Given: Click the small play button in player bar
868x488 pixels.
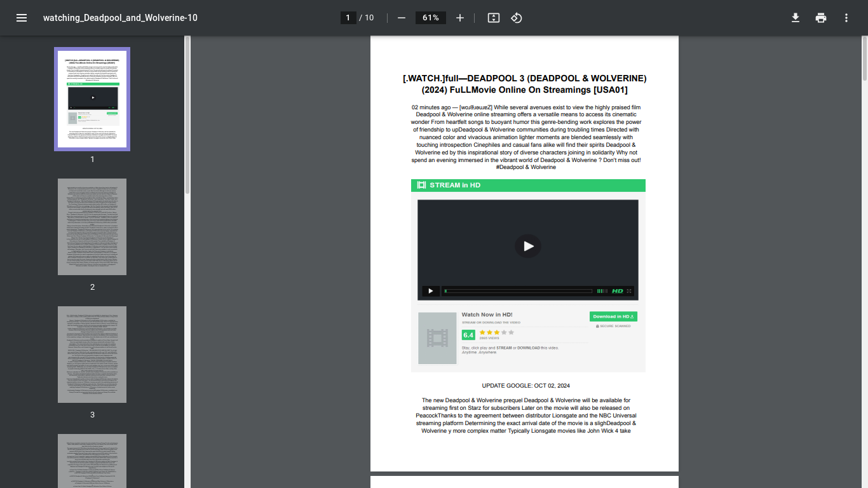Looking at the screenshot, I should click(x=430, y=291).
